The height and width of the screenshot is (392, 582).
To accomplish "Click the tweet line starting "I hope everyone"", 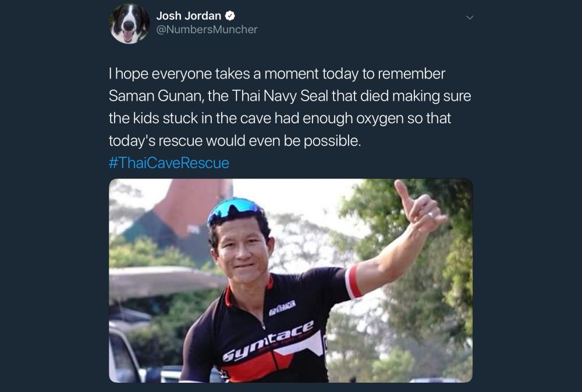I will click(x=277, y=73).
